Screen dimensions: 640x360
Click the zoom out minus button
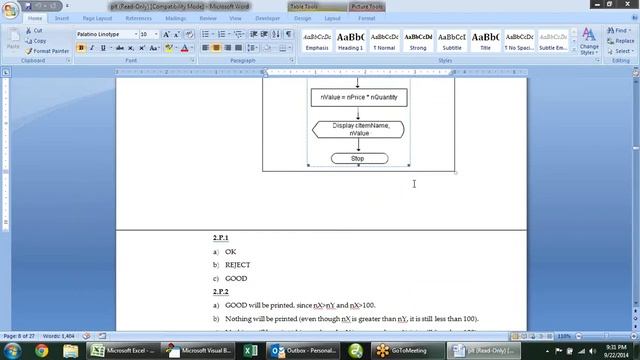click(x=578, y=336)
